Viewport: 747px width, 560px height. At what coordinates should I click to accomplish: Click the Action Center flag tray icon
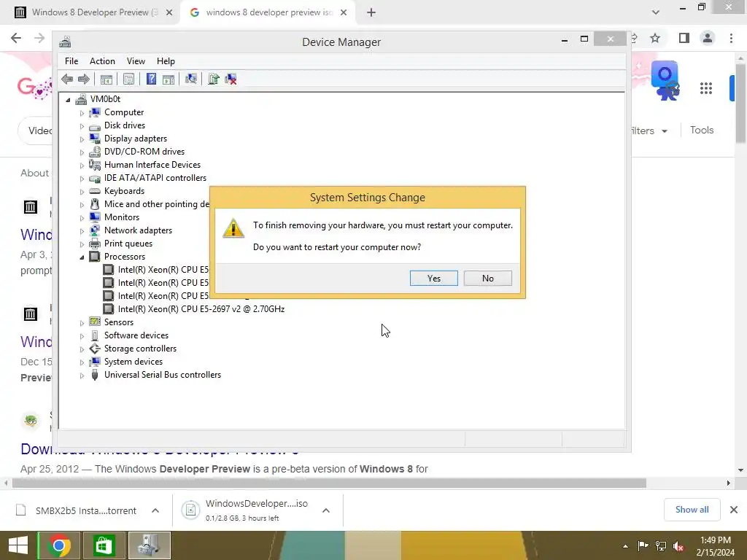pos(643,546)
